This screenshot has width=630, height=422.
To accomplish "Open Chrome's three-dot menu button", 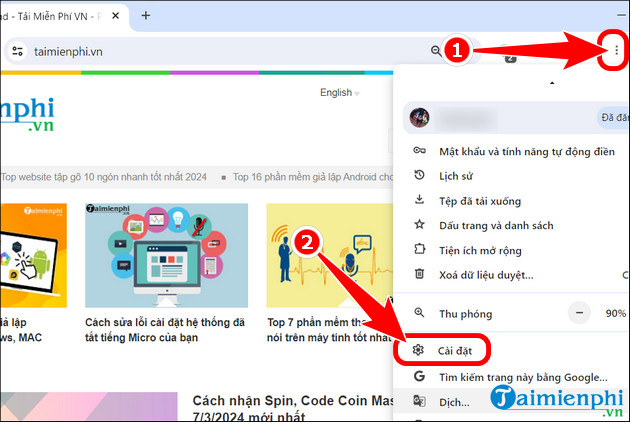I will (x=616, y=50).
